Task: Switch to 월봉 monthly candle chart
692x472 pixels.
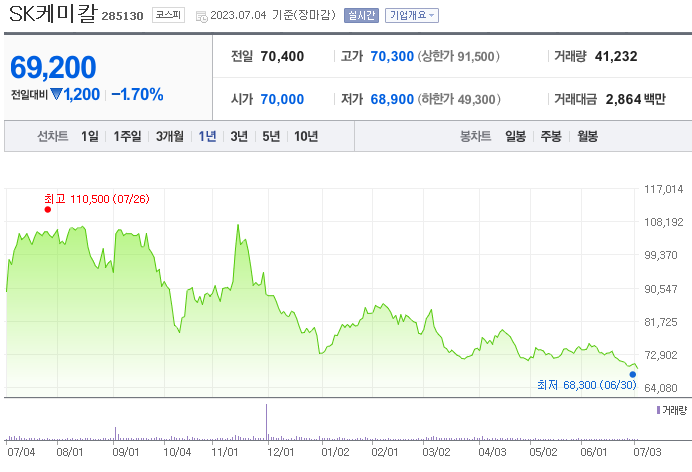Action: pos(587,136)
